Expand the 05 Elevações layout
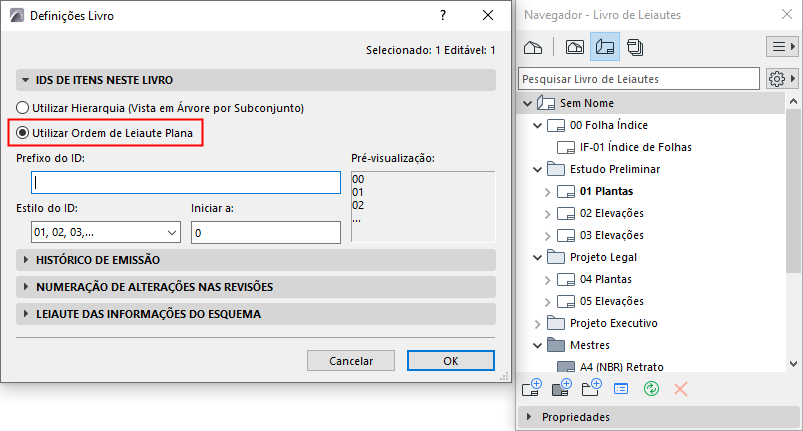 (547, 302)
